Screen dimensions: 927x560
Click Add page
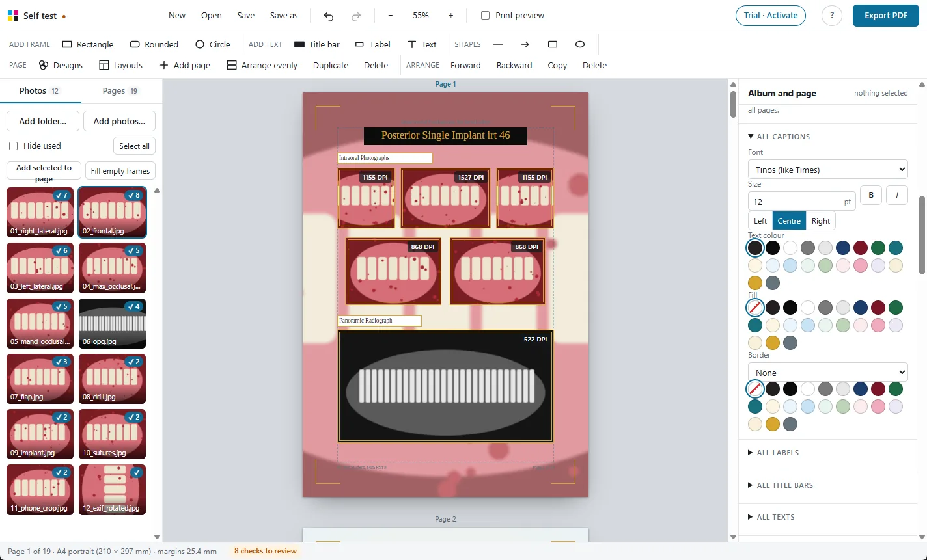(x=185, y=65)
